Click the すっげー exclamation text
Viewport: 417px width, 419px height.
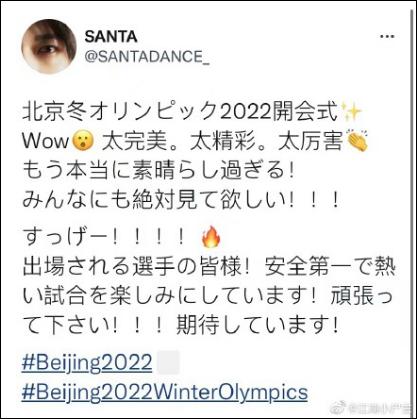point(104,237)
